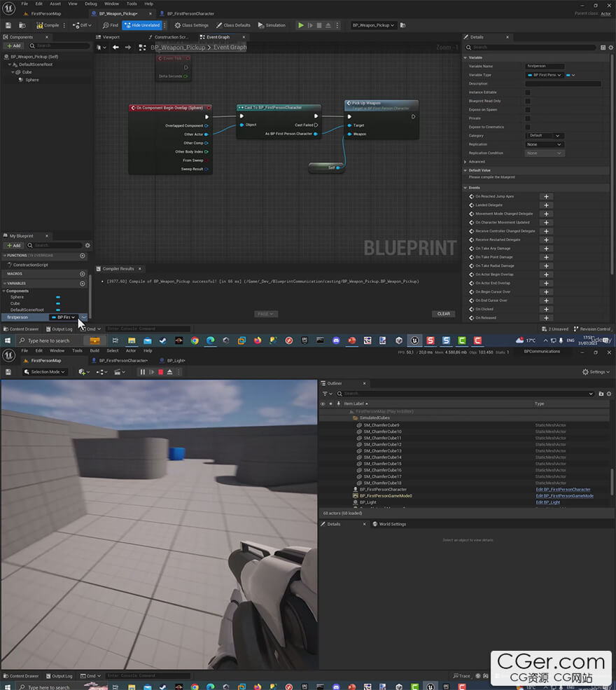Toggle the Instance Editable checkbox

528,92
